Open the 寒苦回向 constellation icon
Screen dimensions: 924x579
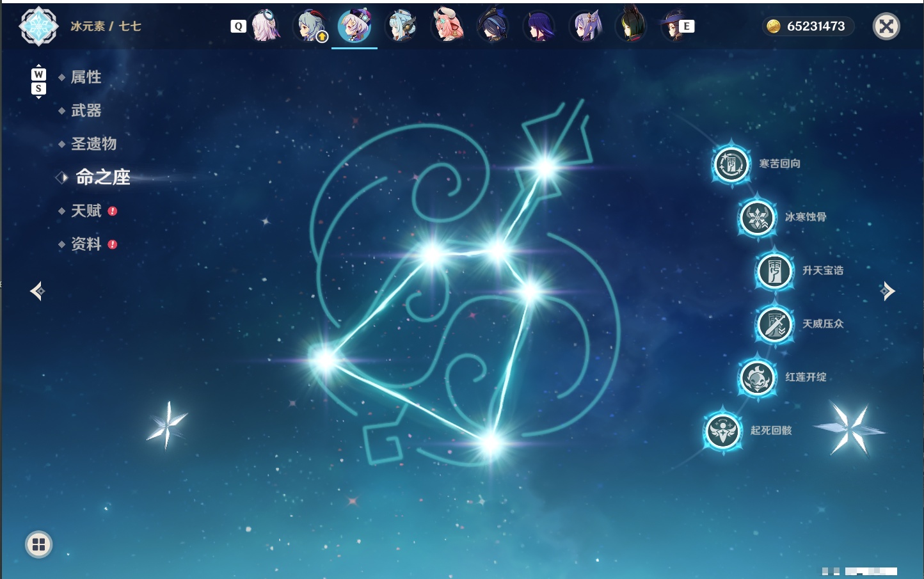click(x=731, y=164)
